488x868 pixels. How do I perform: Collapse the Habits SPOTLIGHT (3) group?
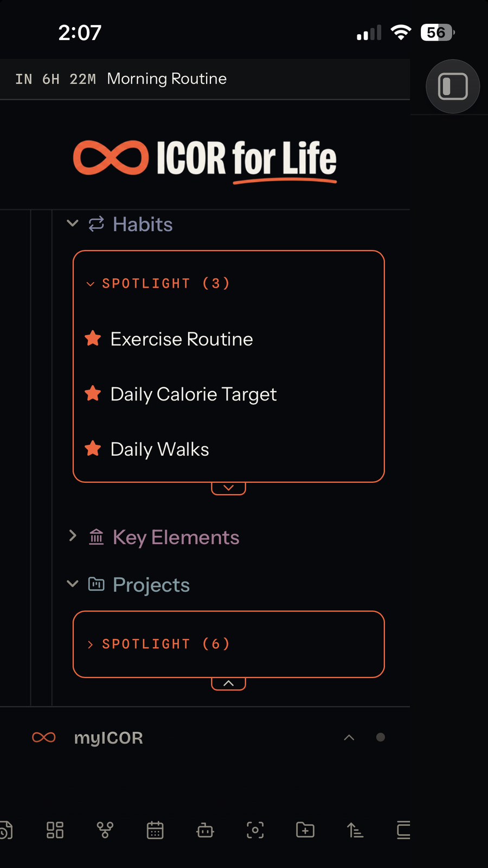158,283
